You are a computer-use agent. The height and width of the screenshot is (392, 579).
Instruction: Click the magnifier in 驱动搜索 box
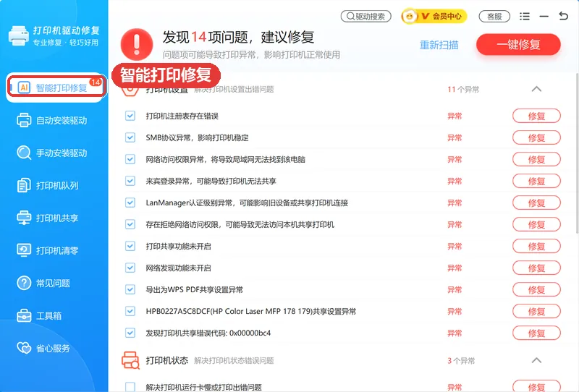[x=350, y=16]
